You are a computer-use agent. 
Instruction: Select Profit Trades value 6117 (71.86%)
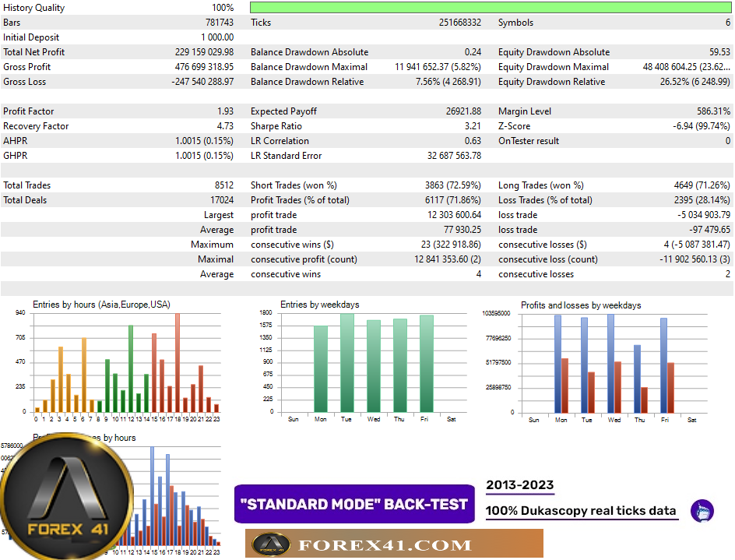[x=453, y=200]
